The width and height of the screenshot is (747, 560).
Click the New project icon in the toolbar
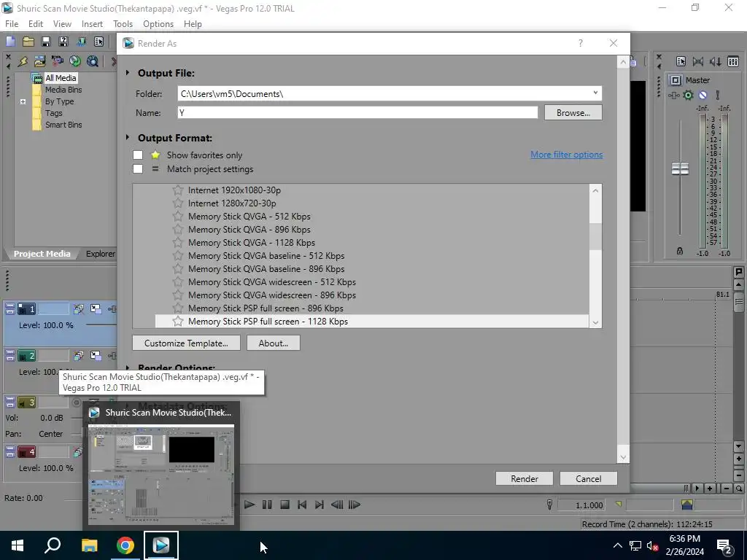(x=10, y=42)
